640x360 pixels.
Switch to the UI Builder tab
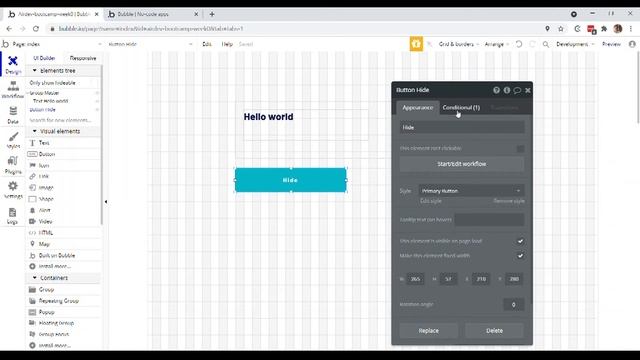click(44, 58)
